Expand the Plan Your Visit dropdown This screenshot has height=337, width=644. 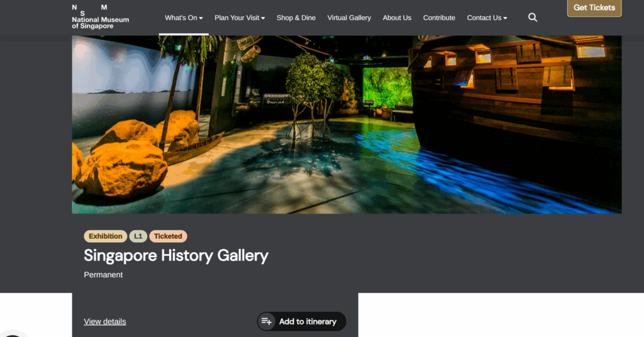coord(240,18)
